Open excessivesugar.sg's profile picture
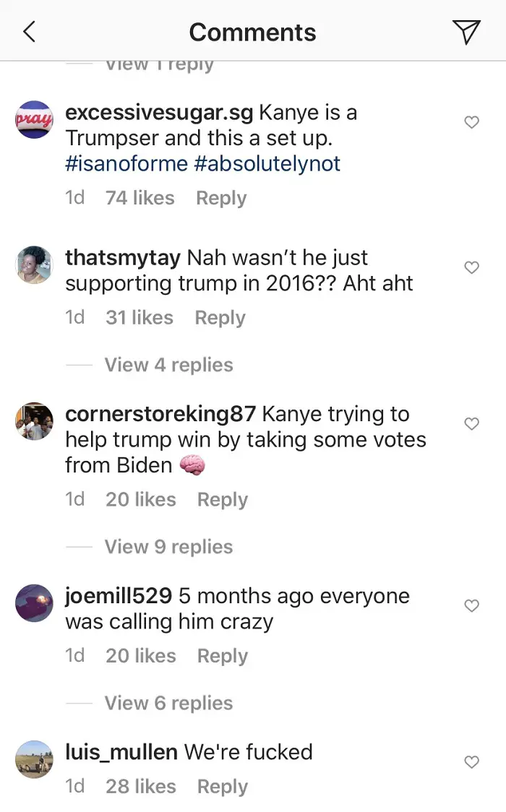Viewport: 506px width, 812px height. pyautogui.click(x=34, y=119)
